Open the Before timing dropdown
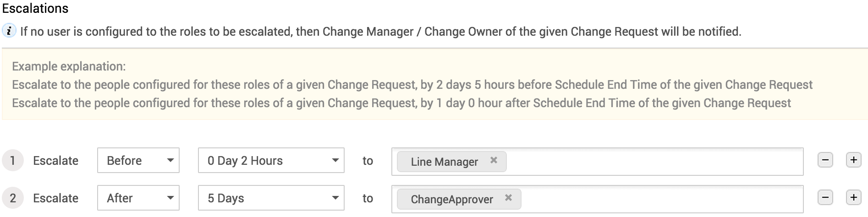This screenshot has height=217, width=868. point(138,160)
